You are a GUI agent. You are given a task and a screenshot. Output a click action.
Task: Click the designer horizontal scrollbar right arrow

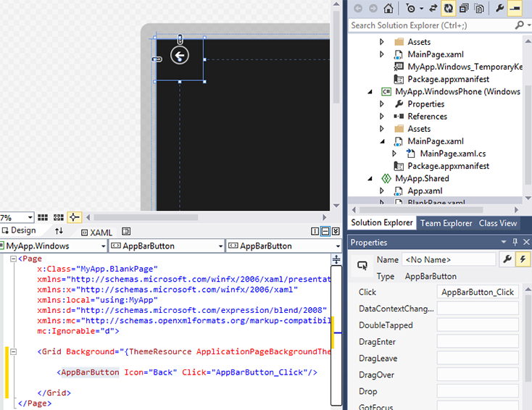click(x=325, y=217)
